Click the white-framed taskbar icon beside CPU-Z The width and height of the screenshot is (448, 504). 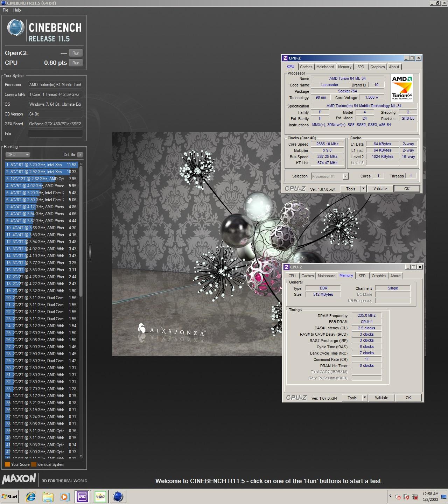[x=100, y=496]
